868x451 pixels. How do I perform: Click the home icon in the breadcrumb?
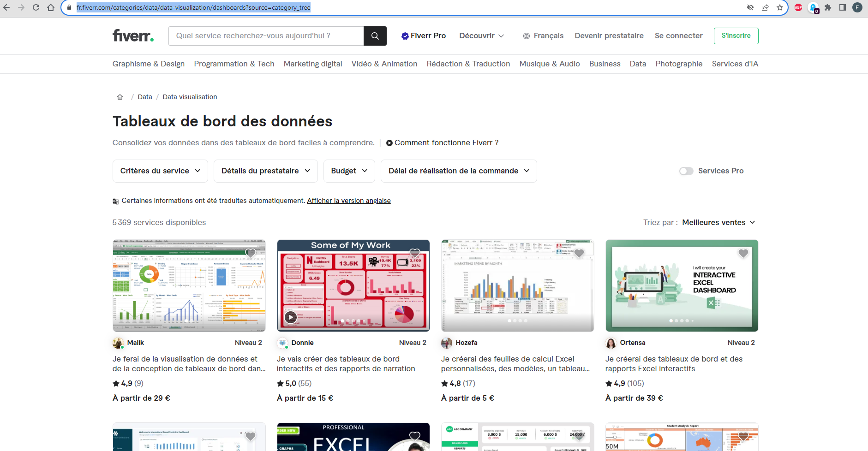coord(120,97)
